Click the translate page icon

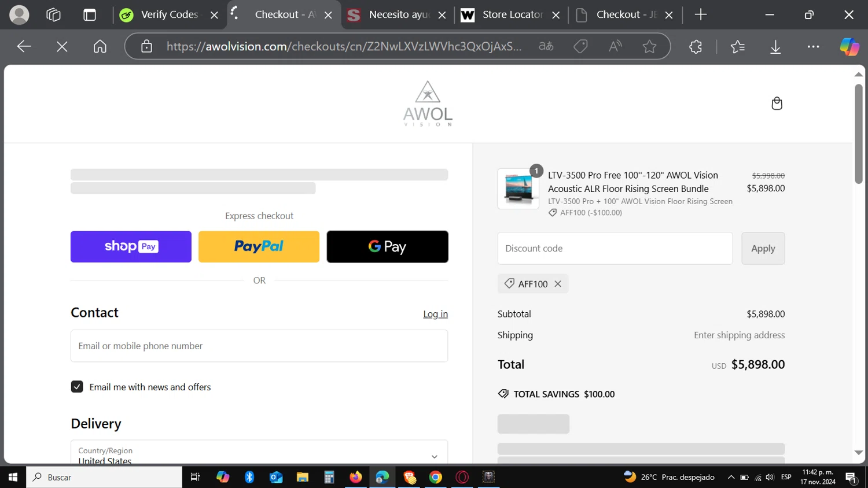click(x=546, y=46)
